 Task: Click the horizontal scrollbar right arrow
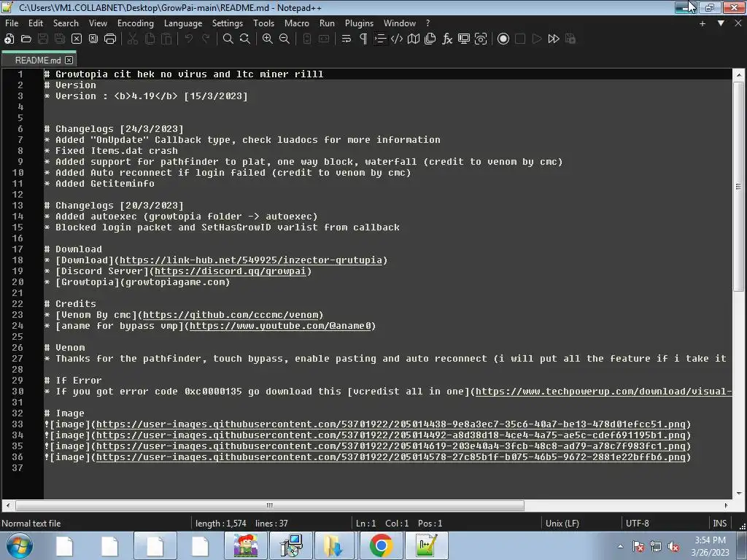(726, 505)
